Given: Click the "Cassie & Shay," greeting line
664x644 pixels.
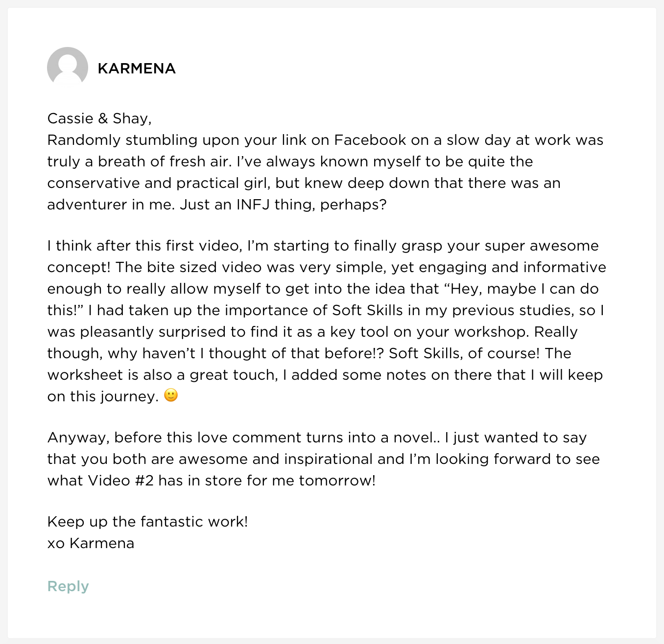Looking at the screenshot, I should (99, 118).
